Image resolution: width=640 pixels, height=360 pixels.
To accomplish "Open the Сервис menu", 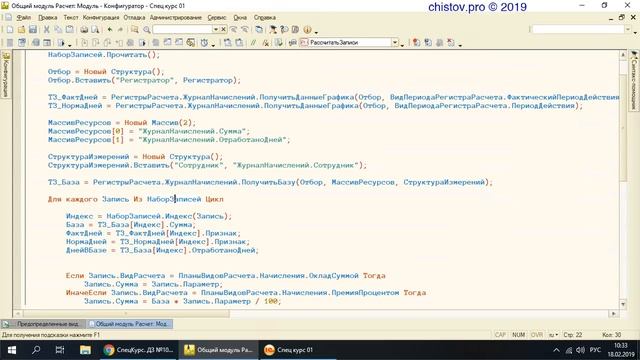I will point(217,18).
